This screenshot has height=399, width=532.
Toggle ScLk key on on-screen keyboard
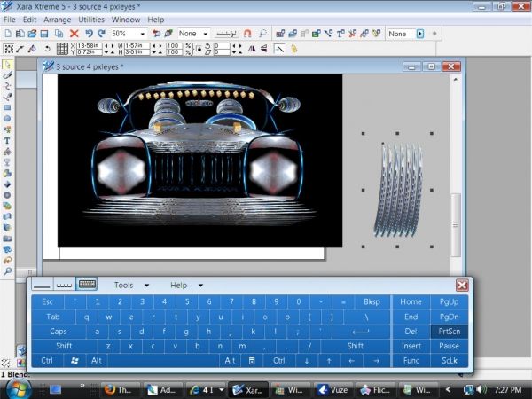tap(450, 361)
